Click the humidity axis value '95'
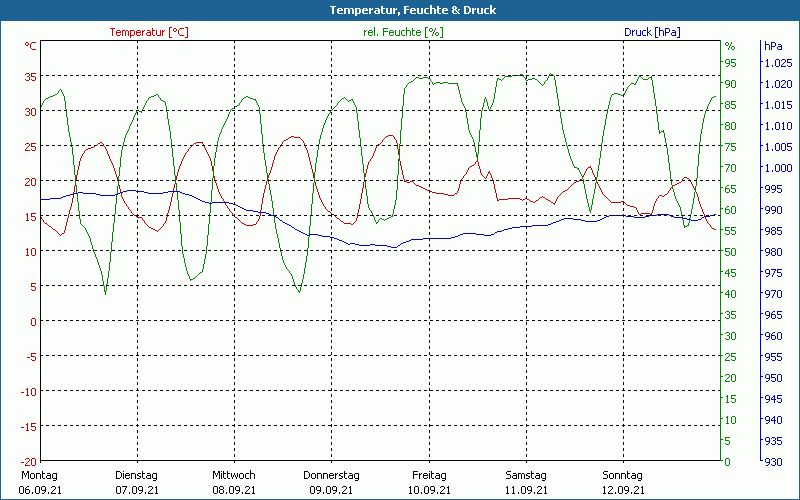 point(731,63)
